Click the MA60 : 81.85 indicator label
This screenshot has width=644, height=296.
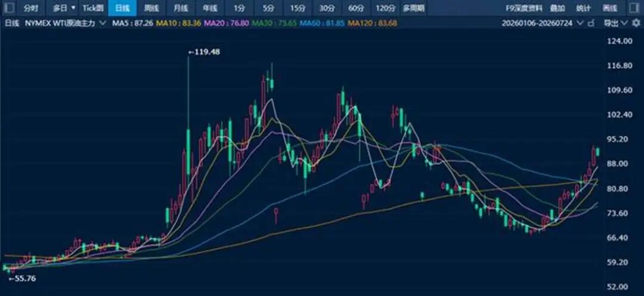pos(321,23)
